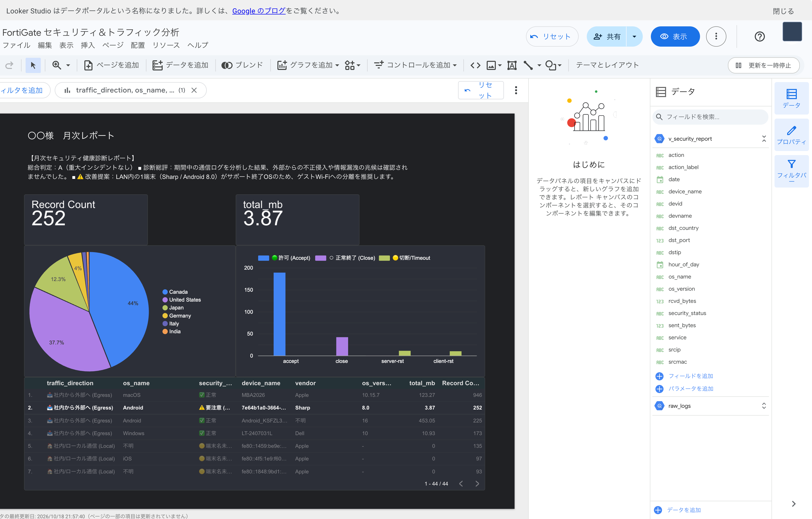This screenshot has height=519, width=812.
Task: Open the three-dot more options menu
Action: pyautogui.click(x=716, y=36)
